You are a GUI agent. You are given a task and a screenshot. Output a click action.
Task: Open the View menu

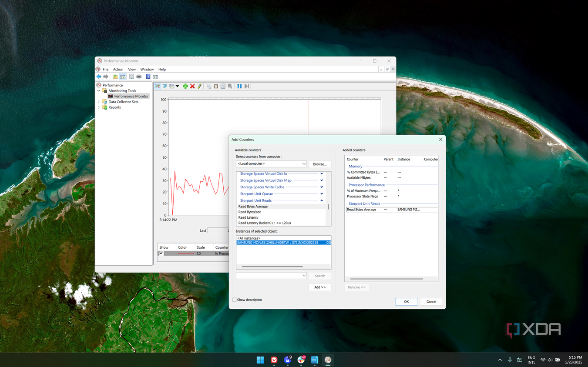pos(132,69)
